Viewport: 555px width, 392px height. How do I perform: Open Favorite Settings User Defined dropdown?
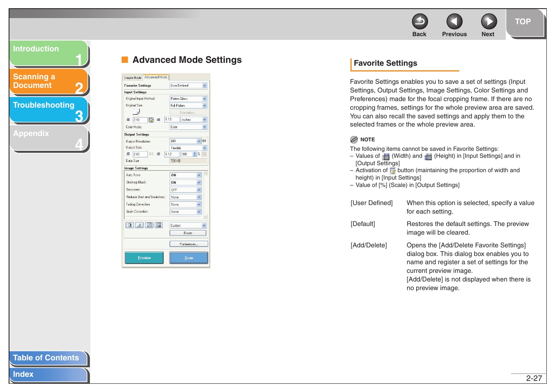[188, 85]
